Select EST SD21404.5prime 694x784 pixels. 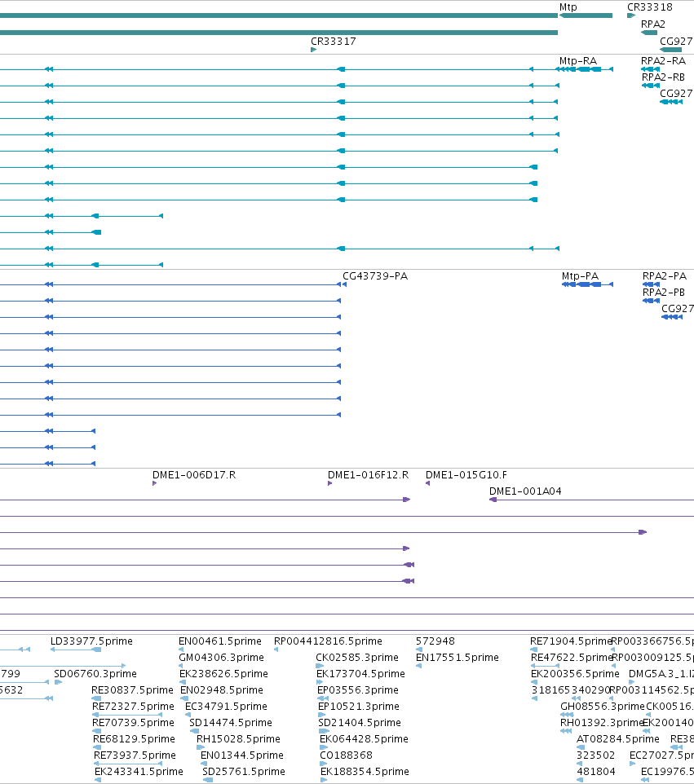(x=360, y=723)
